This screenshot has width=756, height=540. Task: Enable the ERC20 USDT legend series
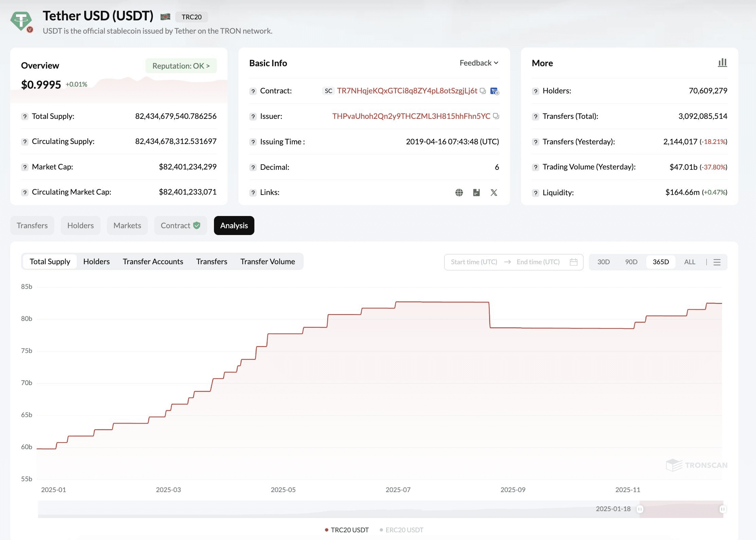click(401, 530)
